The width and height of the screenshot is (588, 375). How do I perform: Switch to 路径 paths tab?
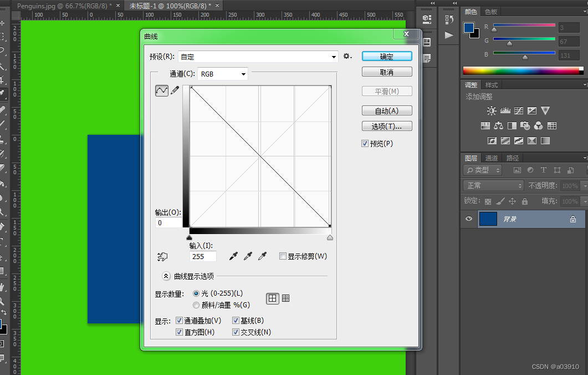(x=512, y=158)
